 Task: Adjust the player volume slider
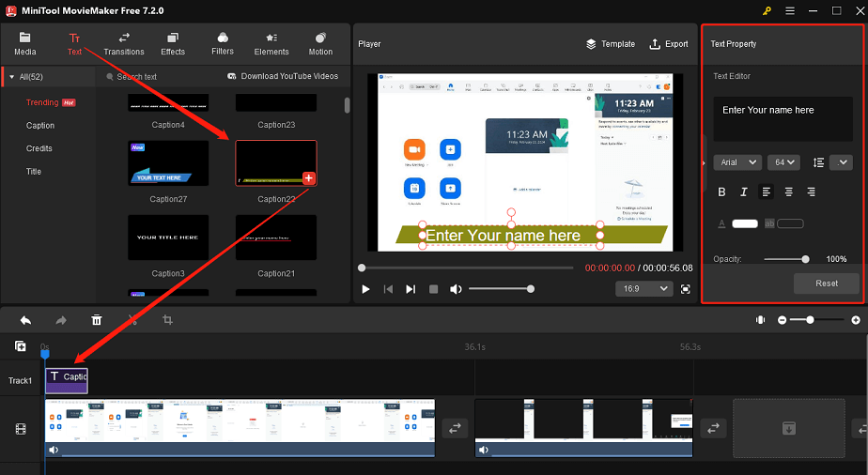[500, 288]
